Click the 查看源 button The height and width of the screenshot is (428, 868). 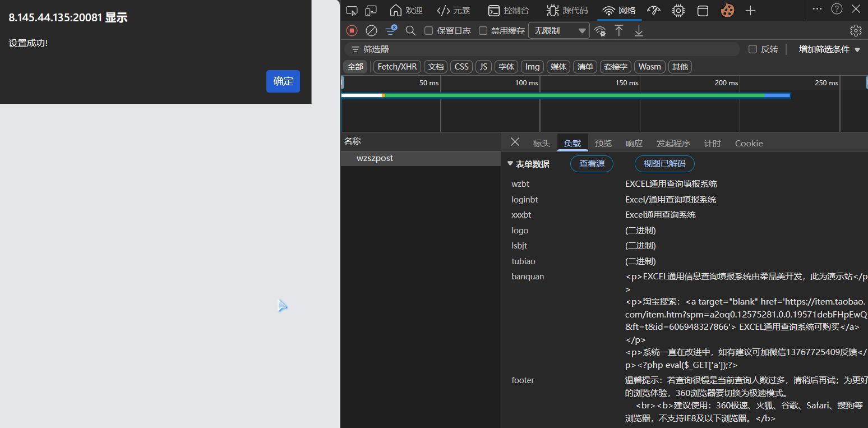coord(592,164)
